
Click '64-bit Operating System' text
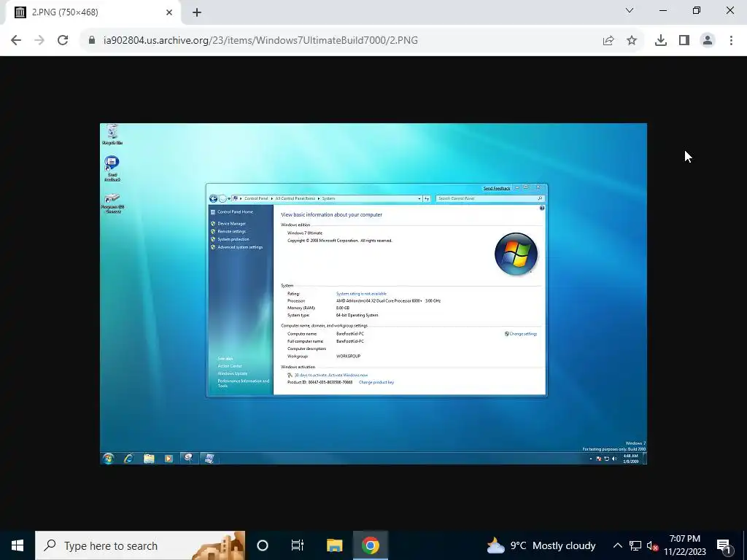[x=357, y=315]
